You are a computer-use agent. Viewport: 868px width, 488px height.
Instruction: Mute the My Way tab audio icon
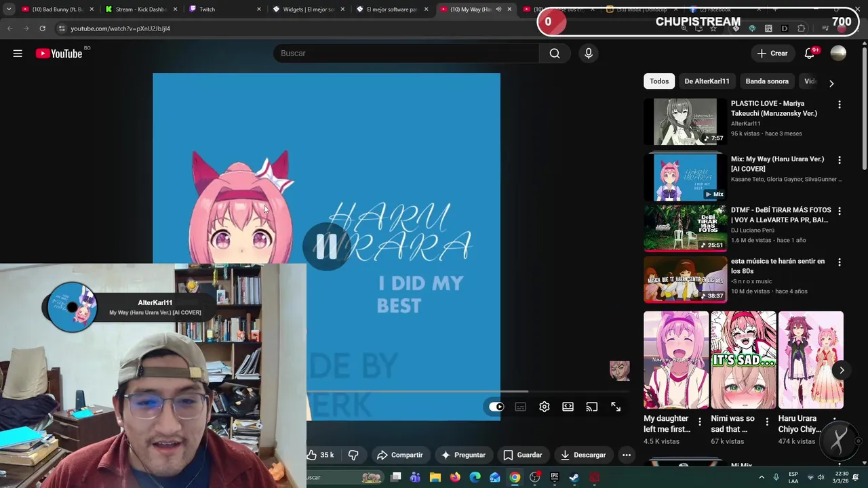point(498,9)
